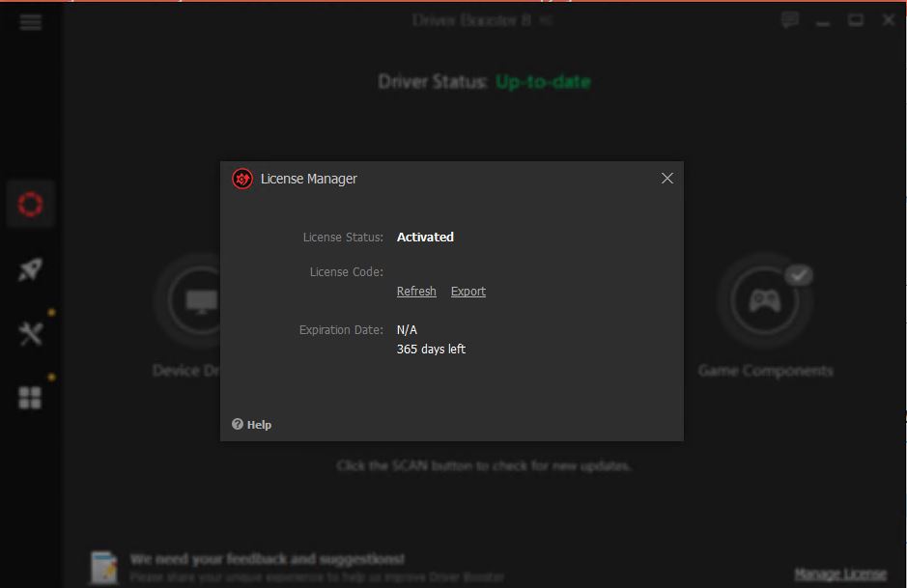907x588 pixels.
Task: Click the Device Drivers monitor icon
Action: [x=201, y=300]
